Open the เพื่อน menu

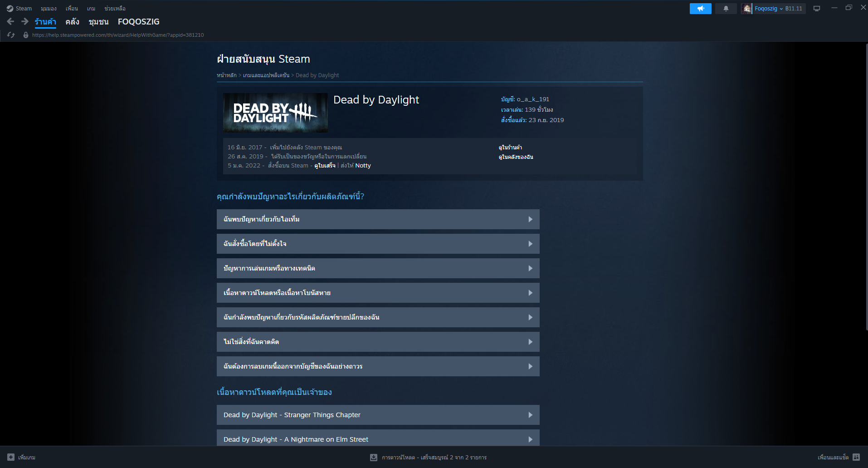click(x=72, y=9)
